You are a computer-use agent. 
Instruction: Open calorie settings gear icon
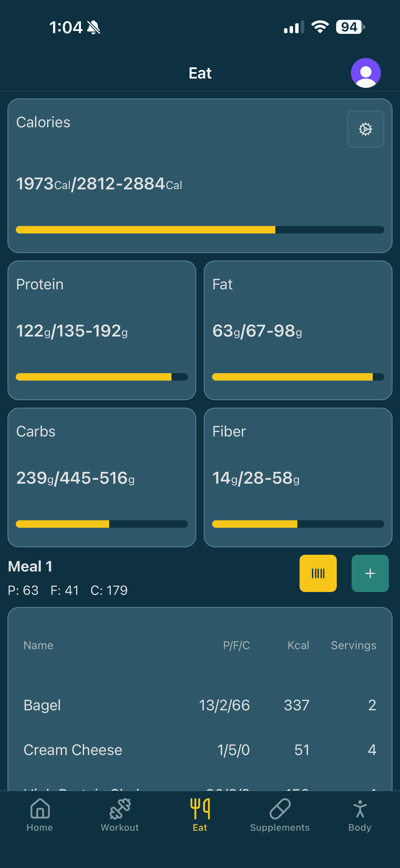(x=365, y=129)
